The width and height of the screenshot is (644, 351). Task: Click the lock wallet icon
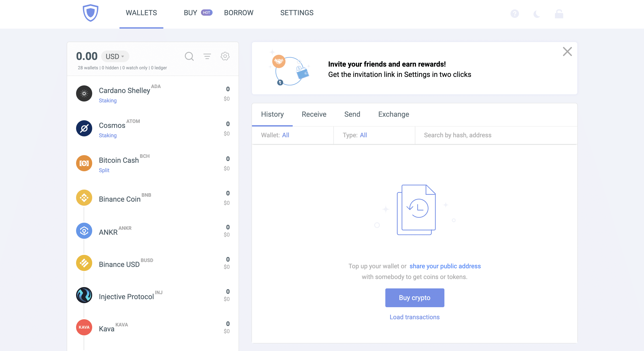pyautogui.click(x=559, y=14)
